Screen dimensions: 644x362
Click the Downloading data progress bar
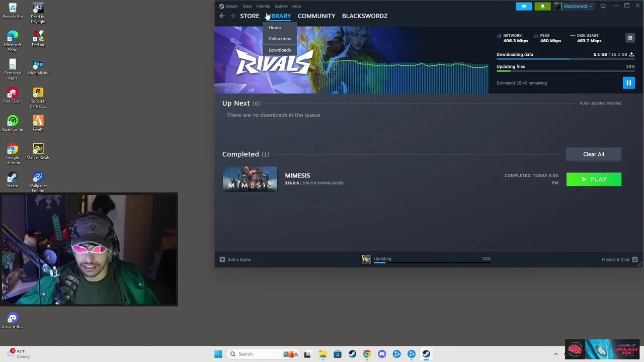point(565,59)
